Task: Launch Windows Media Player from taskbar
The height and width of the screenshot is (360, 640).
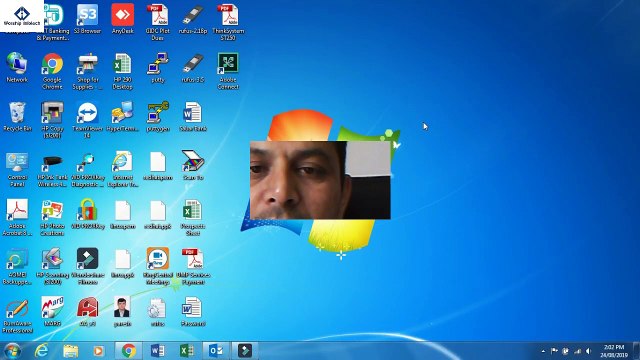Action: (x=98, y=351)
